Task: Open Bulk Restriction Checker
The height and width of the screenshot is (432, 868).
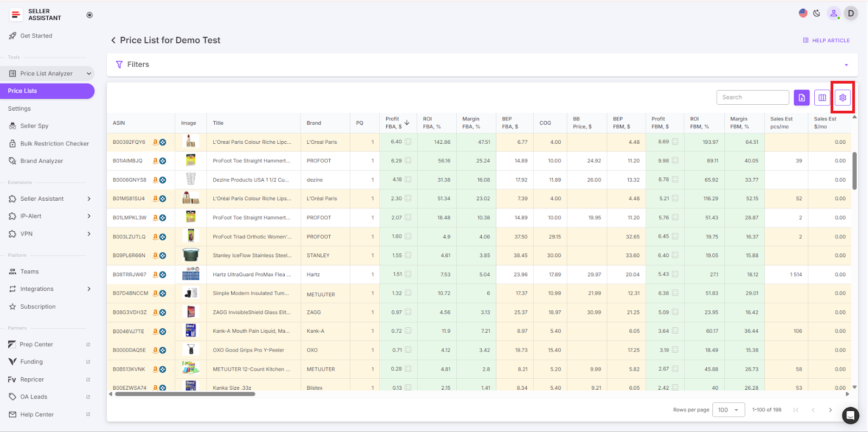Action: pos(54,144)
